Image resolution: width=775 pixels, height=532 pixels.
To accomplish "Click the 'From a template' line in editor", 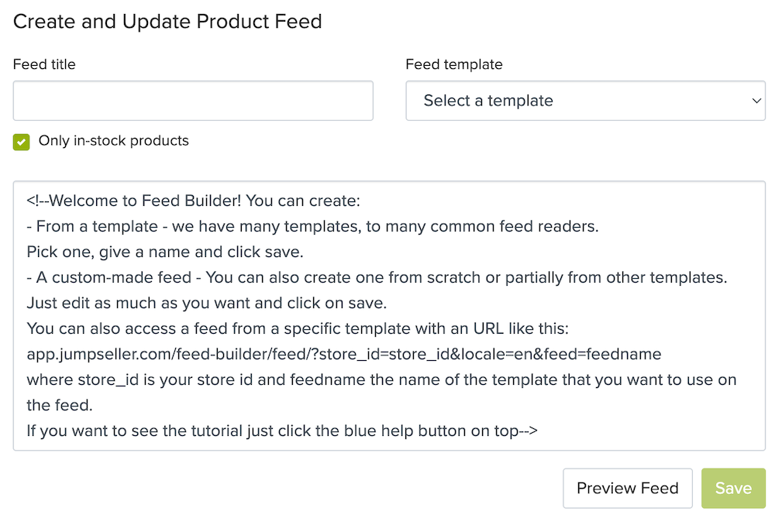I will 313,226.
